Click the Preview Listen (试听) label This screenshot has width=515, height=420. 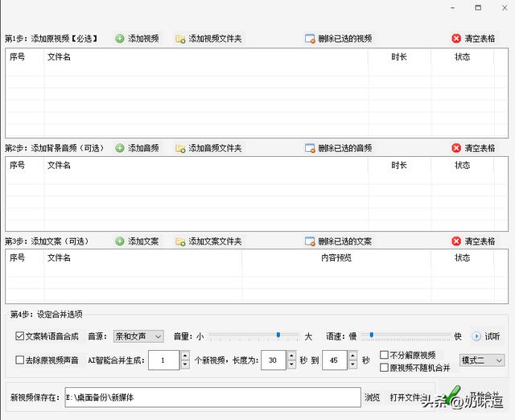492,336
